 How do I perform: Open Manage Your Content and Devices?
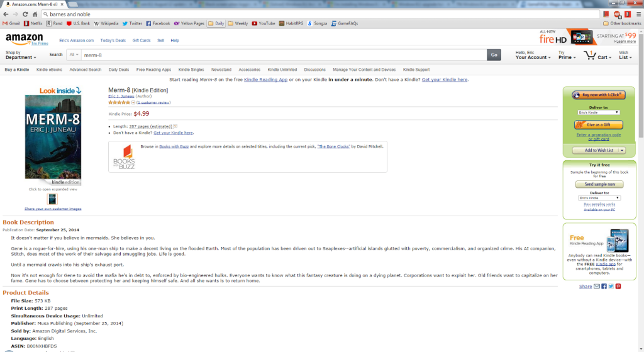click(x=364, y=70)
